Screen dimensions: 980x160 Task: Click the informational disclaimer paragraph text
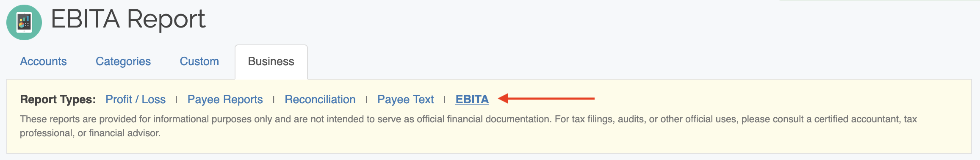468,126
